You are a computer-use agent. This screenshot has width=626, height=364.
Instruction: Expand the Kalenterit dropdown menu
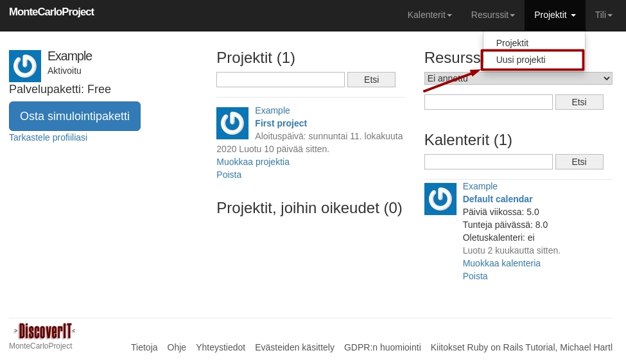point(430,15)
